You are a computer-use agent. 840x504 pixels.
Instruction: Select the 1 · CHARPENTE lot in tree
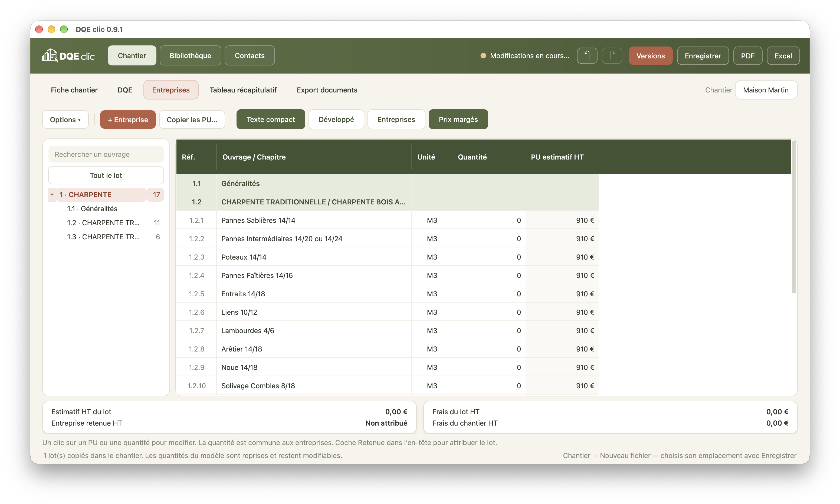pos(101,195)
